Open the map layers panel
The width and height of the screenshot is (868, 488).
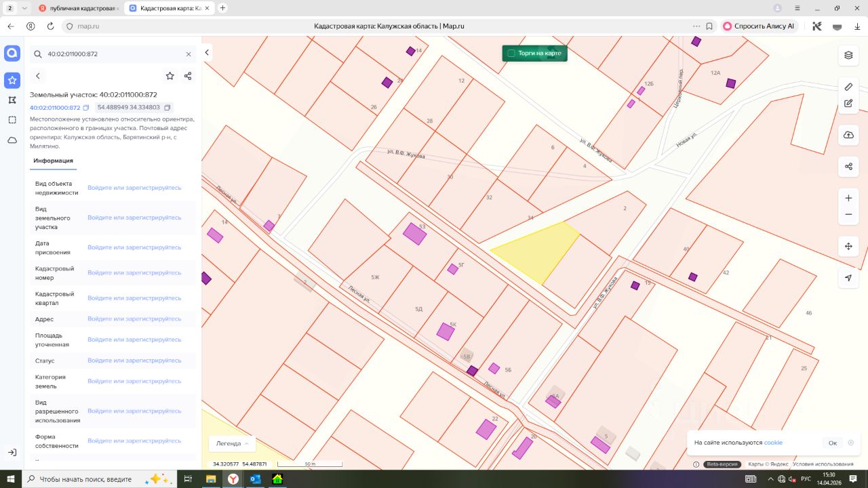[x=848, y=55]
